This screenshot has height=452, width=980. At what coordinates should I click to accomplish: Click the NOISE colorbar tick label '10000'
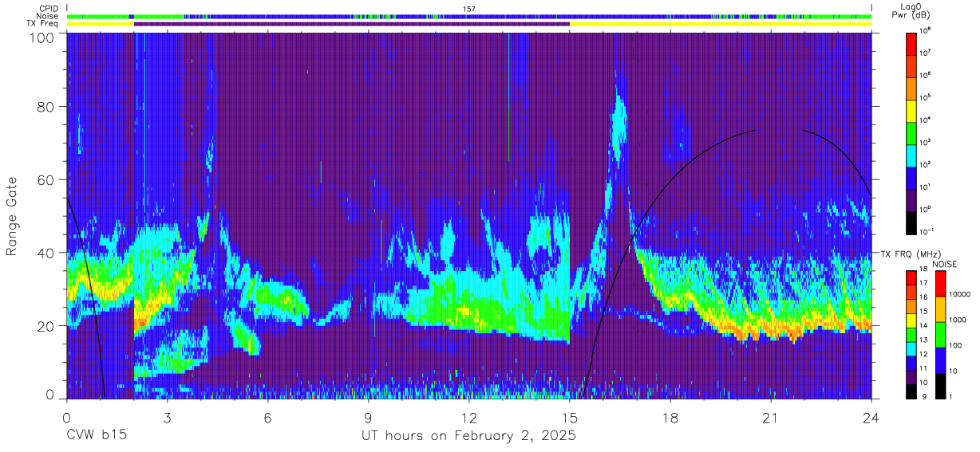point(959,295)
